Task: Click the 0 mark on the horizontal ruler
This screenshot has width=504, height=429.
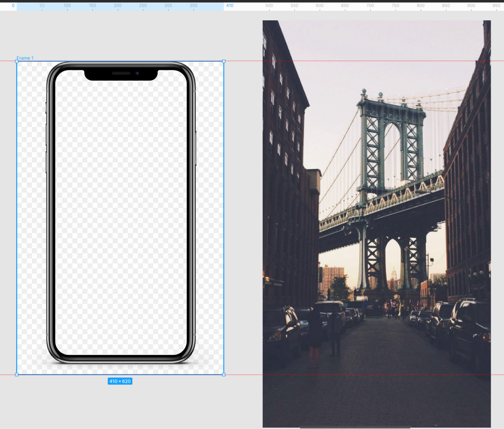Action: [x=12, y=5]
